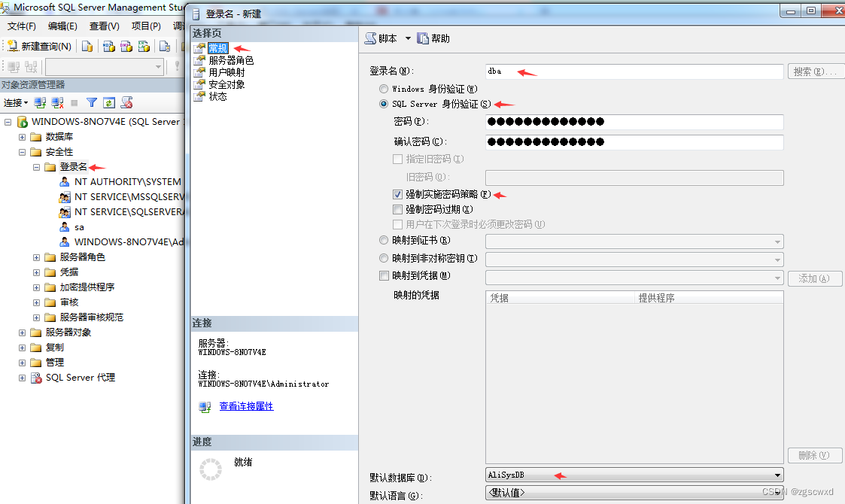Click the New Query (新建查询) toolbar button
The image size is (845, 504).
pyautogui.click(x=39, y=47)
